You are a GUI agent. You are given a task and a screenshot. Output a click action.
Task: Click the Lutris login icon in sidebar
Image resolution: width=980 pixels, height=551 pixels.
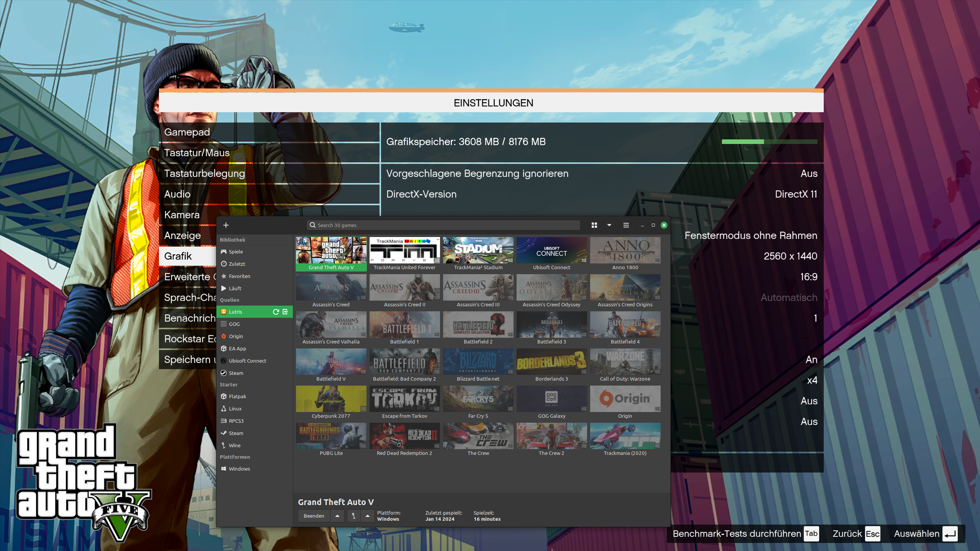(285, 312)
